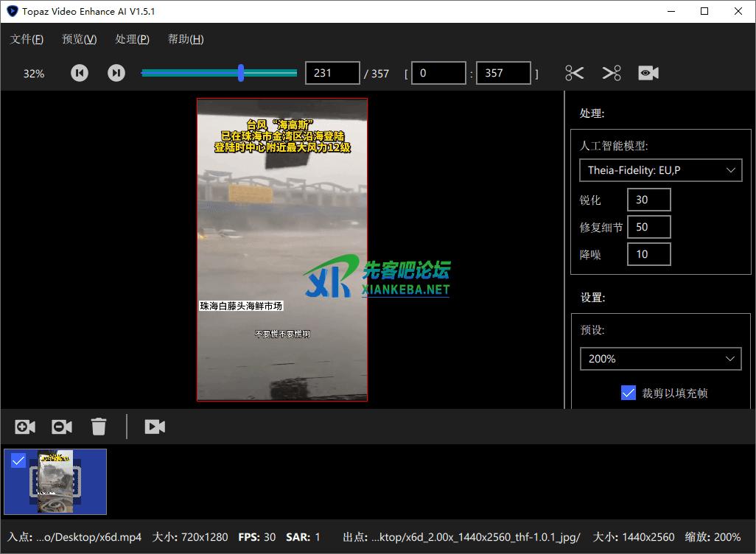Click the trash bin delete icon
This screenshot has width=756, height=554.
[x=99, y=427]
